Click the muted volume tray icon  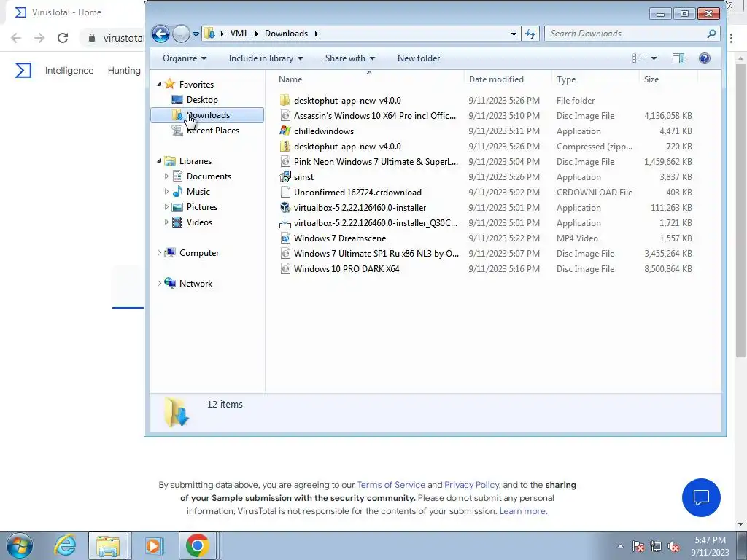coord(673,547)
